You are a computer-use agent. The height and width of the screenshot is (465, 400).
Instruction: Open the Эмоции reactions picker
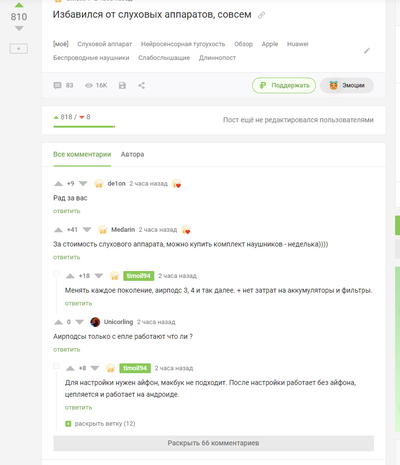347,86
